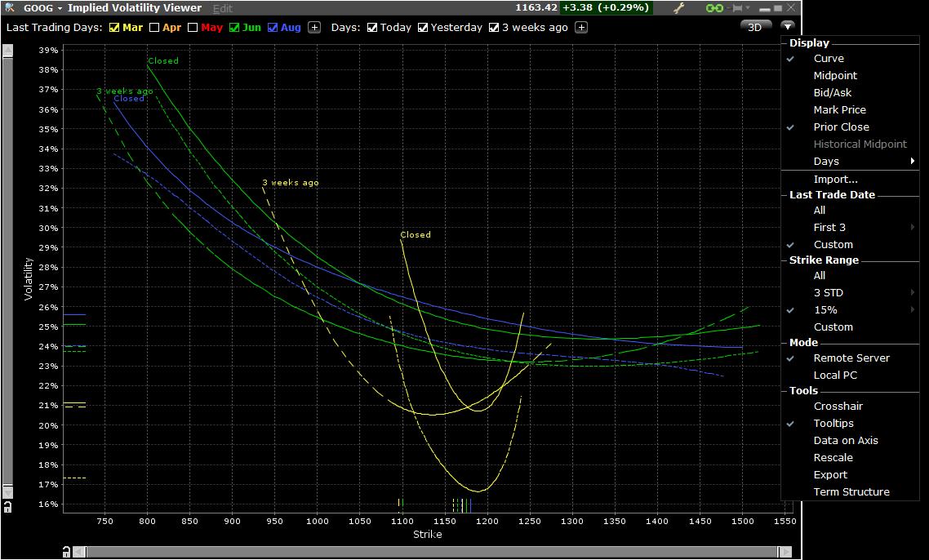Uncheck the Mar expiry checkbox
The height and width of the screenshot is (560, 929).
pos(114,27)
